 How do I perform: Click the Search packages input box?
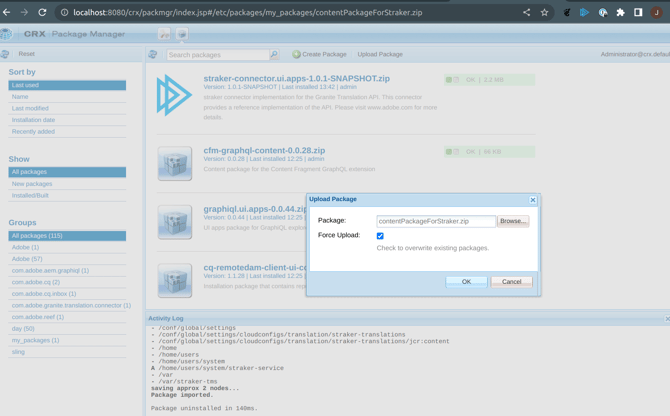coord(218,55)
